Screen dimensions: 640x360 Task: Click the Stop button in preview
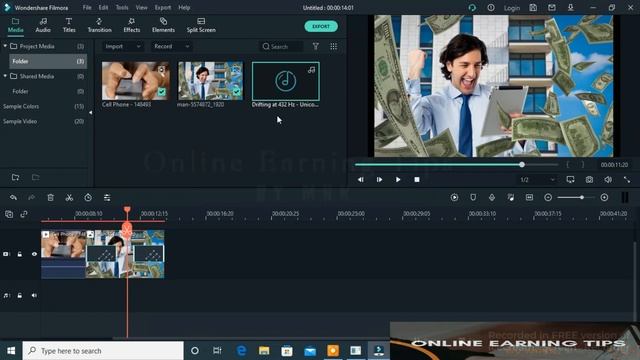417,180
